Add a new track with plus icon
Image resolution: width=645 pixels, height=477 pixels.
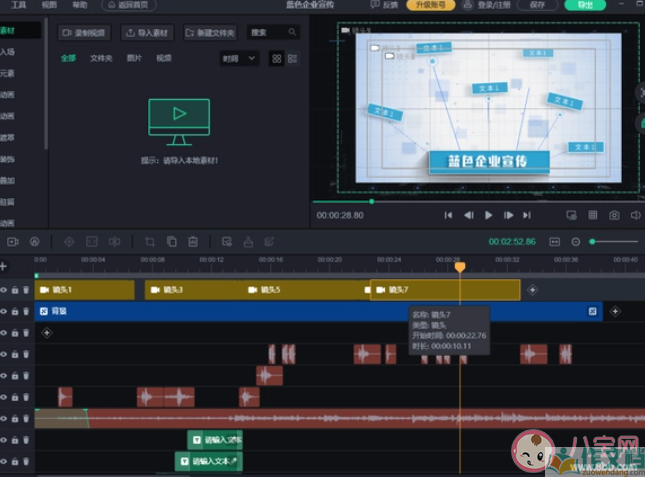point(4,266)
